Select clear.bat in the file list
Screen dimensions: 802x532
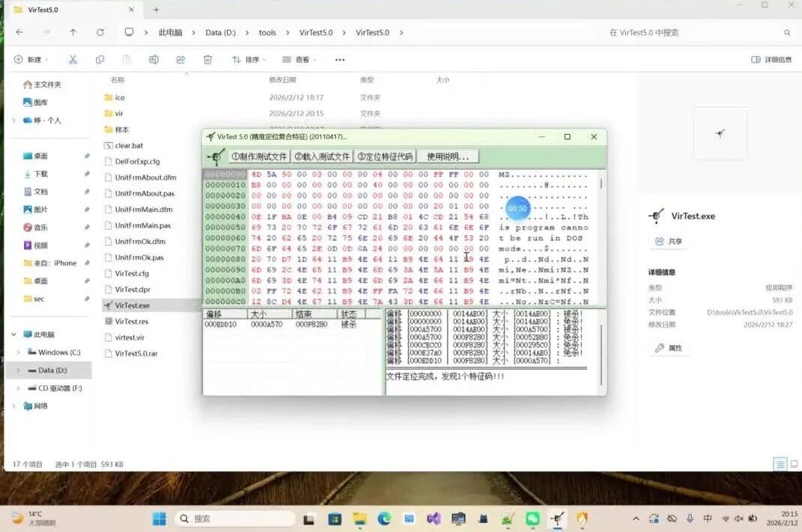[124, 146]
